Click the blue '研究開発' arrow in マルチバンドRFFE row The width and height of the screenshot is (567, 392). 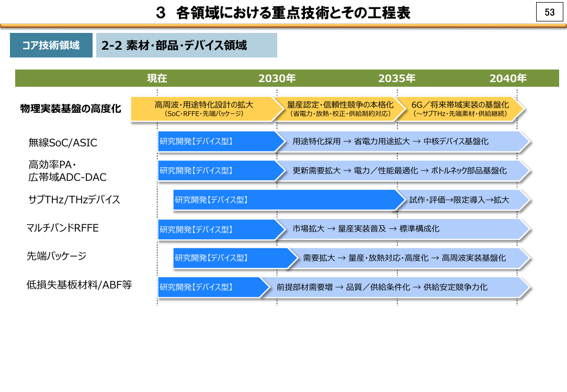coord(222,229)
